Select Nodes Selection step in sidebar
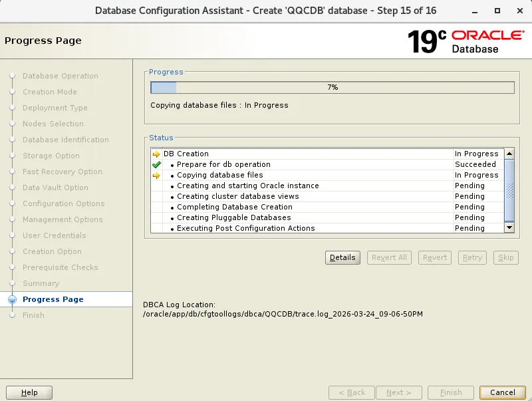Image resolution: width=532 pixels, height=401 pixels. tap(53, 124)
